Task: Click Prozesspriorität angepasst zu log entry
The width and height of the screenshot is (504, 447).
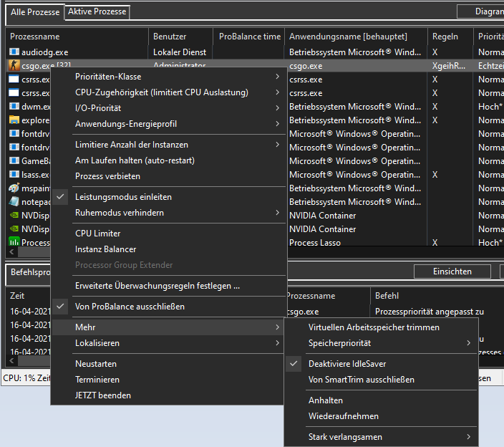Action: click(430, 312)
